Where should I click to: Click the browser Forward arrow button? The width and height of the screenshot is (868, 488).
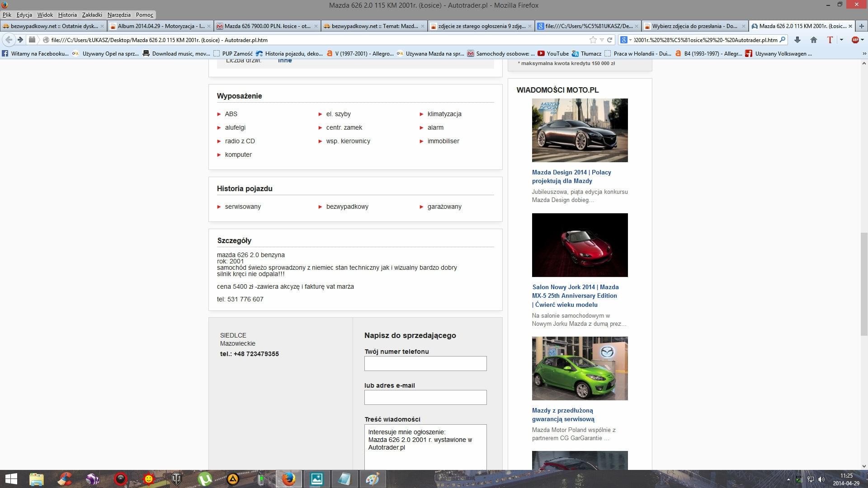(x=20, y=40)
